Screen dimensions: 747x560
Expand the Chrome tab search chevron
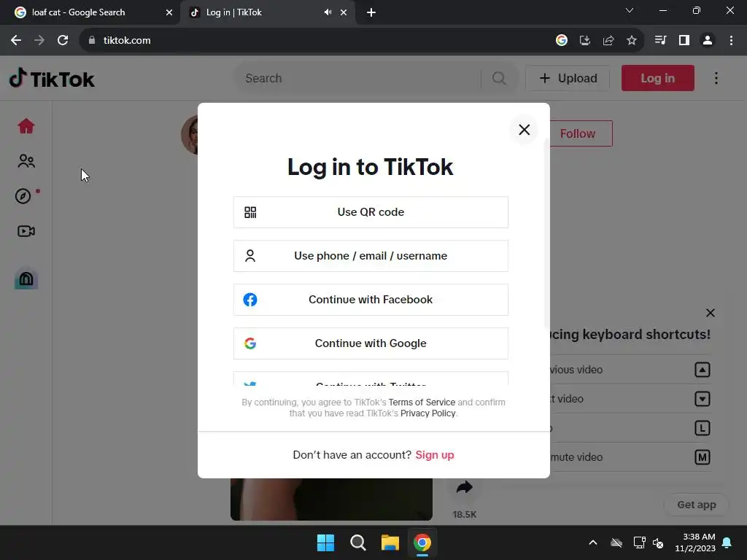click(630, 10)
